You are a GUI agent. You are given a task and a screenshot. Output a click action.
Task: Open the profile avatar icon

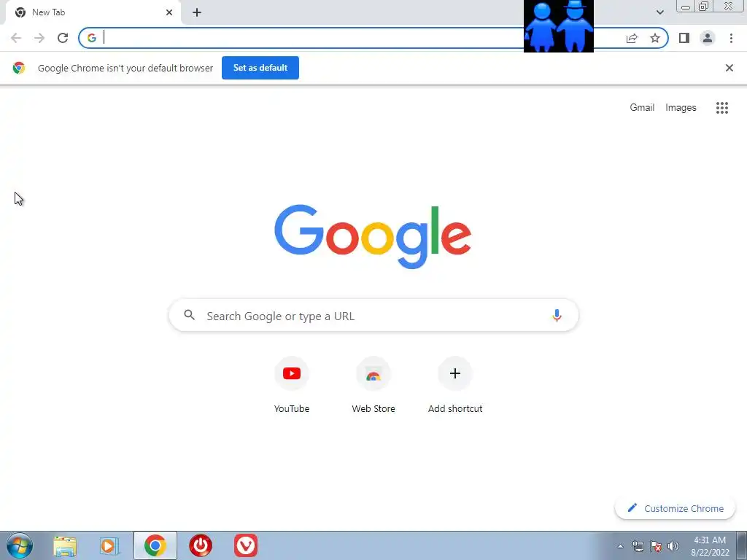(x=708, y=38)
